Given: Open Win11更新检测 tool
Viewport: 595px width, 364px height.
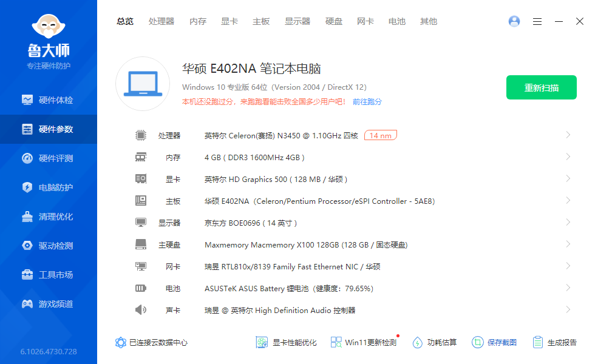Looking at the screenshot, I should (x=364, y=343).
